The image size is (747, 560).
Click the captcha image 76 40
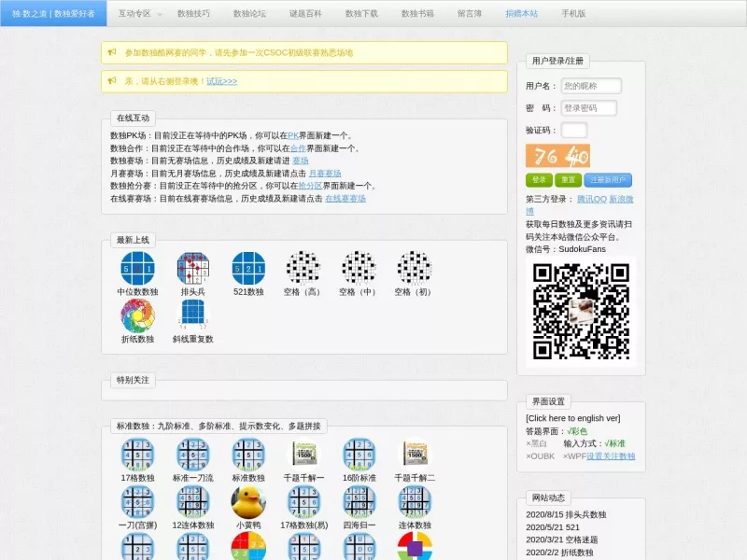click(557, 156)
